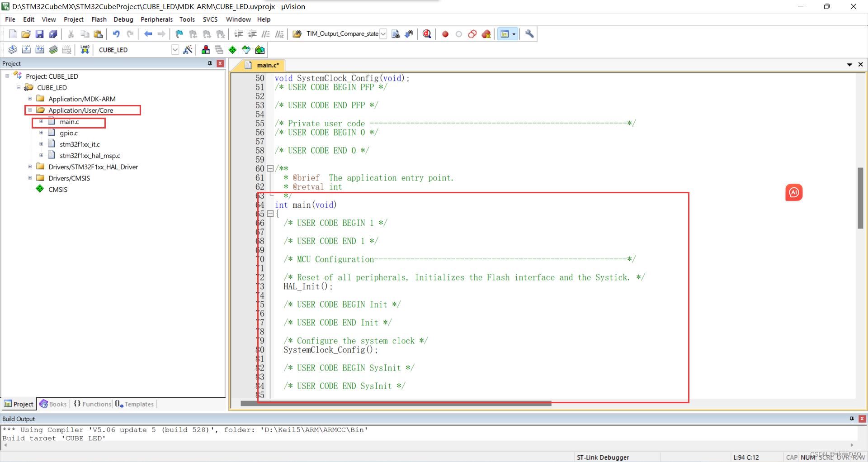The height and width of the screenshot is (462, 868).
Task: Insert a breakpoint with the red dot icon
Action: (445, 34)
